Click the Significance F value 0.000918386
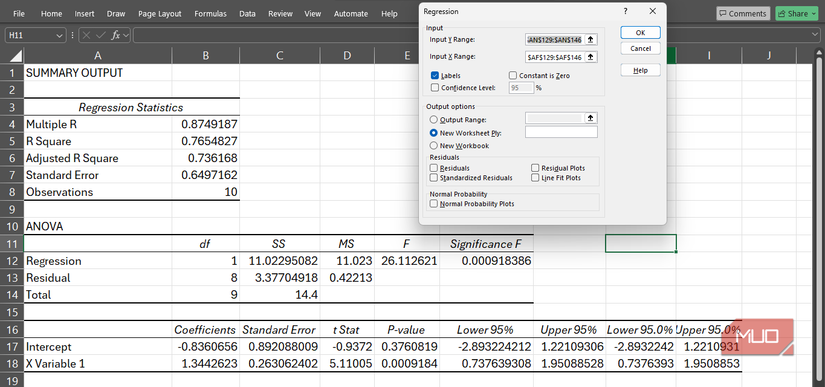This screenshot has width=825, height=387. coord(487,261)
